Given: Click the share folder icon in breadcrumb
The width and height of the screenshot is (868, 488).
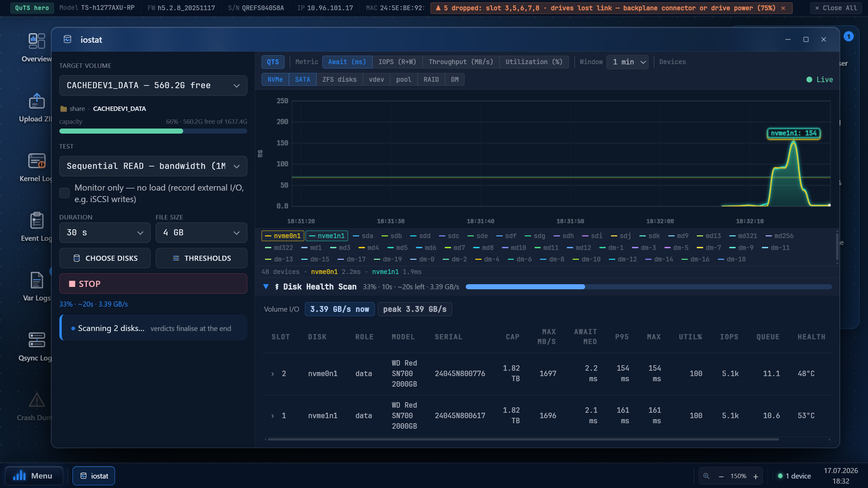Looking at the screenshot, I should coord(63,109).
